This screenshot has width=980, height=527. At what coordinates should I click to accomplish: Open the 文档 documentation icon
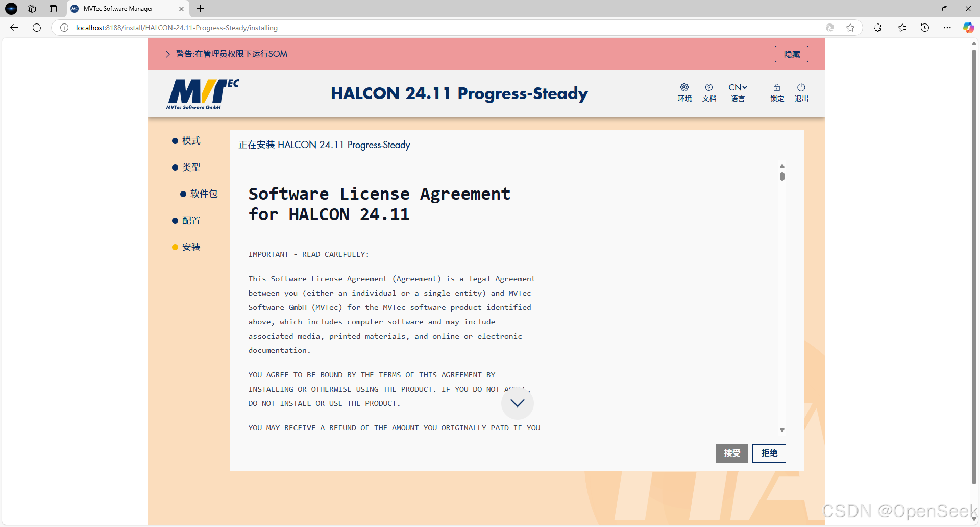tap(709, 92)
